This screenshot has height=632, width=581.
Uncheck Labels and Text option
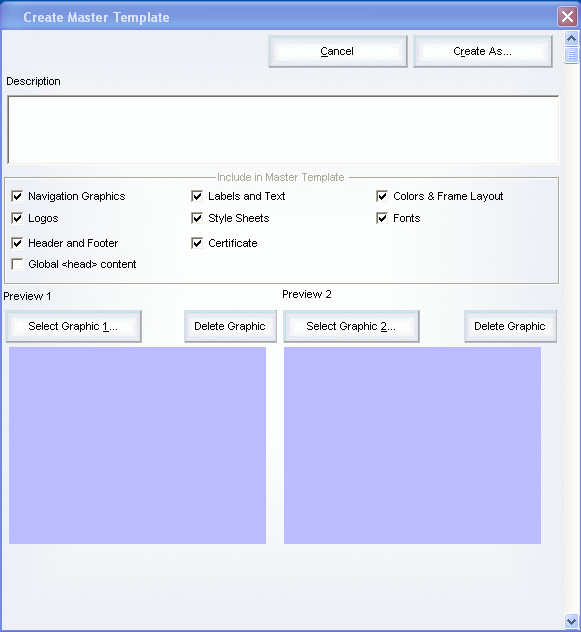[x=197, y=196]
